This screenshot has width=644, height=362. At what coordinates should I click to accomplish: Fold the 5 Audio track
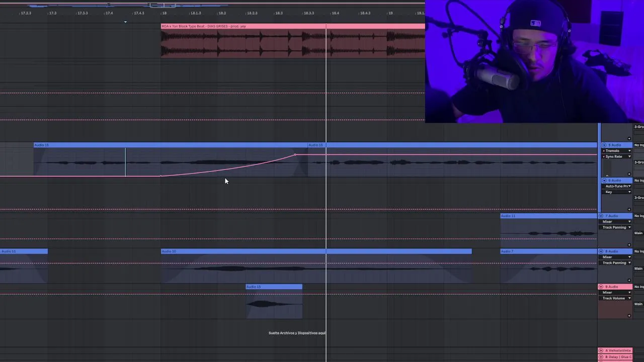tap(604, 145)
